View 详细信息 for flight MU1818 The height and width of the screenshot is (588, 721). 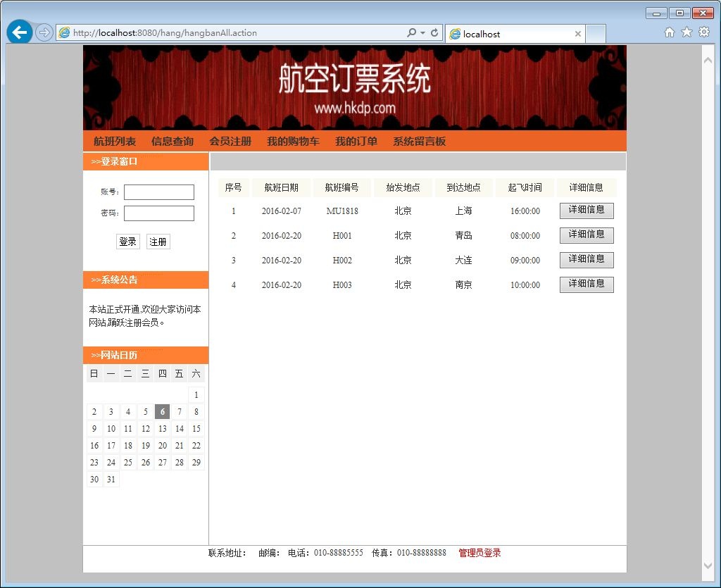(587, 211)
